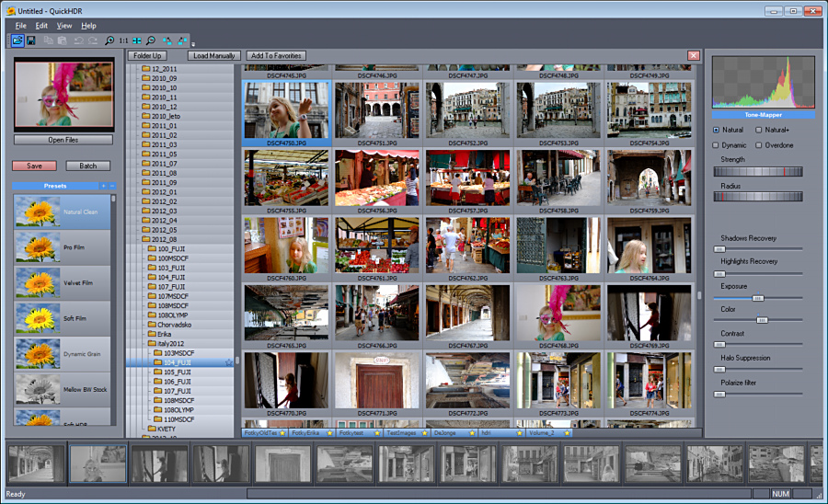Open the Help menu
828x504 pixels.
88,26
